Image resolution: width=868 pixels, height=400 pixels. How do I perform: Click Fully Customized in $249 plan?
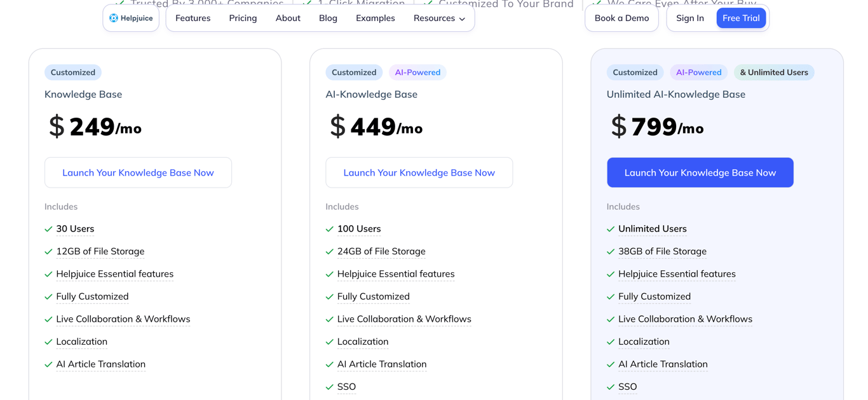[92, 296]
